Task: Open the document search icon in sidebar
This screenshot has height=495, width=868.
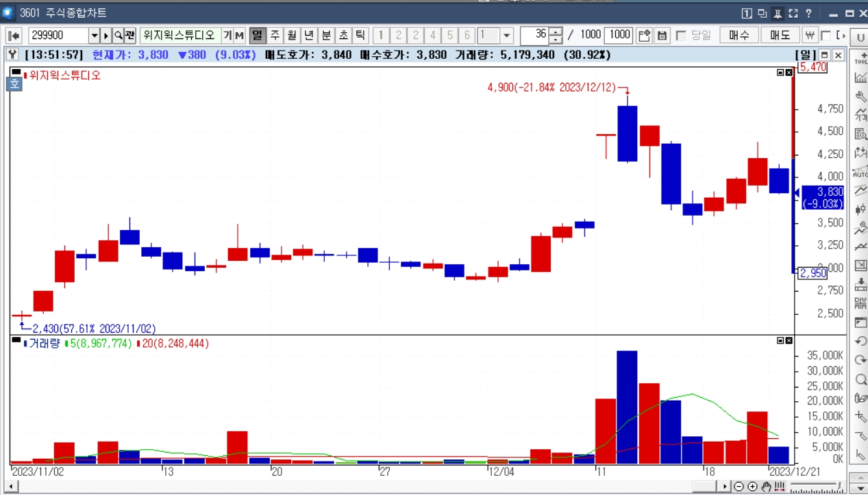Action: (x=860, y=134)
